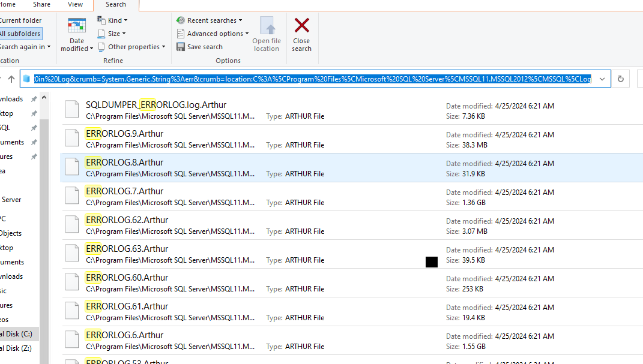The image size is (643, 364).
Task: Click Advanced options icon
Action: coord(181,33)
